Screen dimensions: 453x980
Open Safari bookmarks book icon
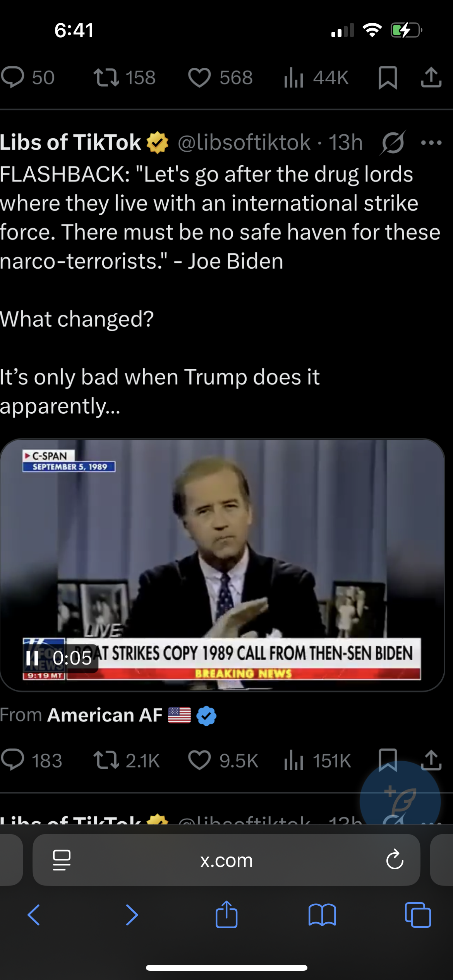[322, 915]
